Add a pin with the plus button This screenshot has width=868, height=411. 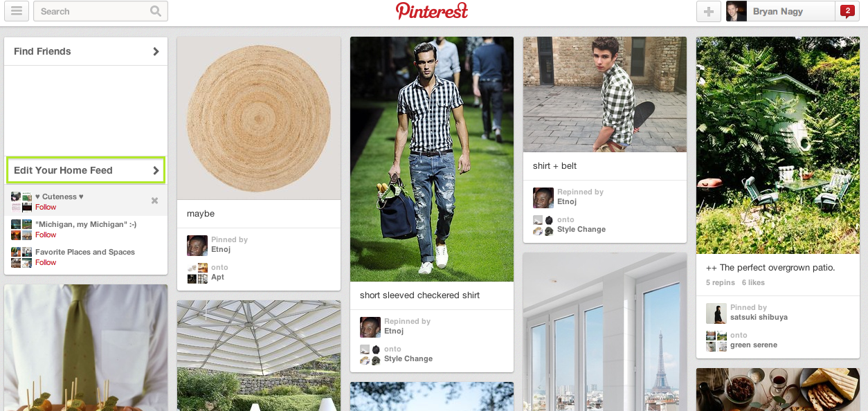point(709,11)
